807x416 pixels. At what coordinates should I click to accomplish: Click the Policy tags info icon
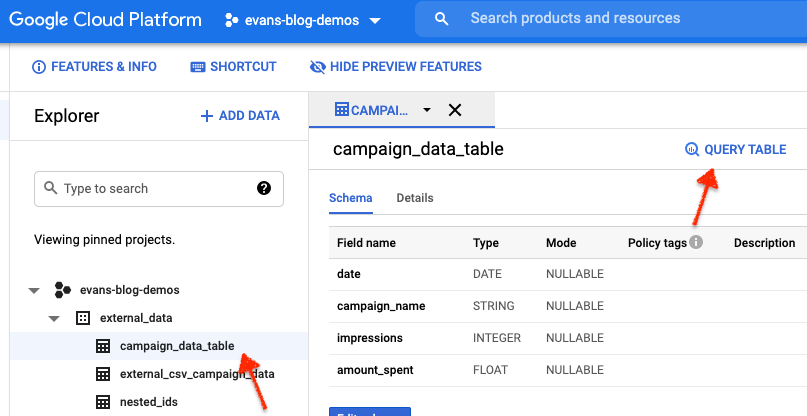pyautogui.click(x=696, y=242)
